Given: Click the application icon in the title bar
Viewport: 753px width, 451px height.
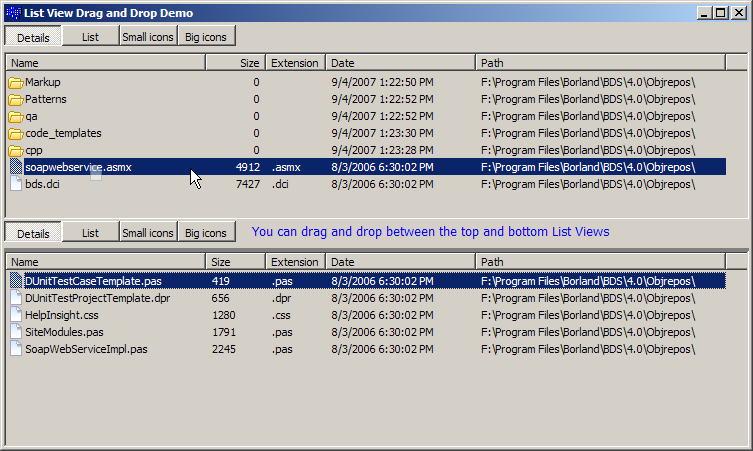Looking at the screenshot, I should pyautogui.click(x=12, y=13).
